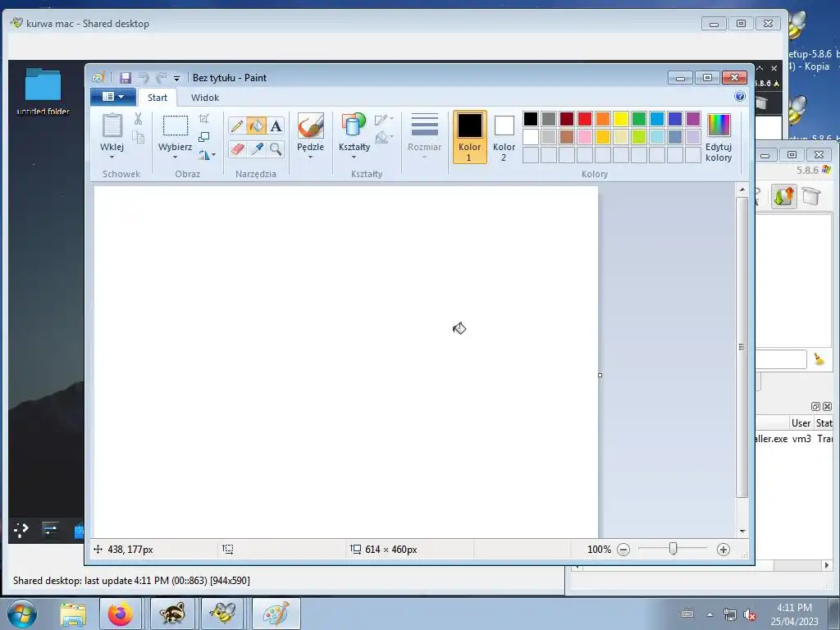This screenshot has width=840, height=630.
Task: Click the zoom slider thumb in status bar
Action: pos(673,549)
